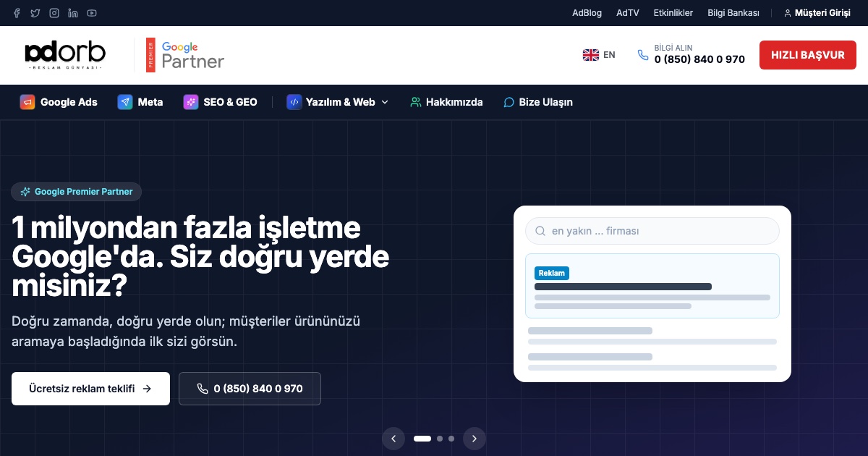The height and width of the screenshot is (456, 868).
Task: Click the person icon beside Müşteri Girişi
Action: click(788, 13)
